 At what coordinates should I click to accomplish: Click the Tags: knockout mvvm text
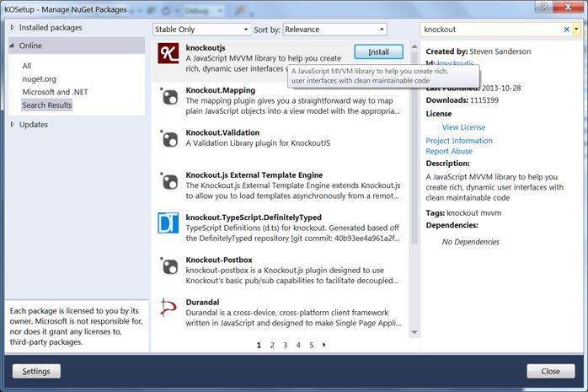463,213
